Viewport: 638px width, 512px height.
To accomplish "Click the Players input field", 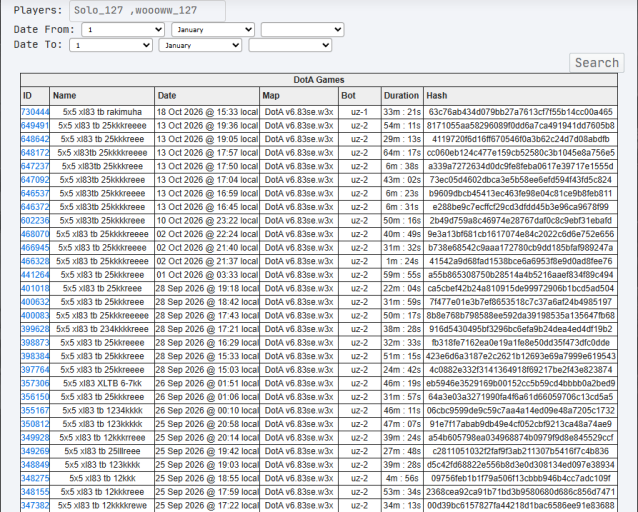I will tap(147, 11).
